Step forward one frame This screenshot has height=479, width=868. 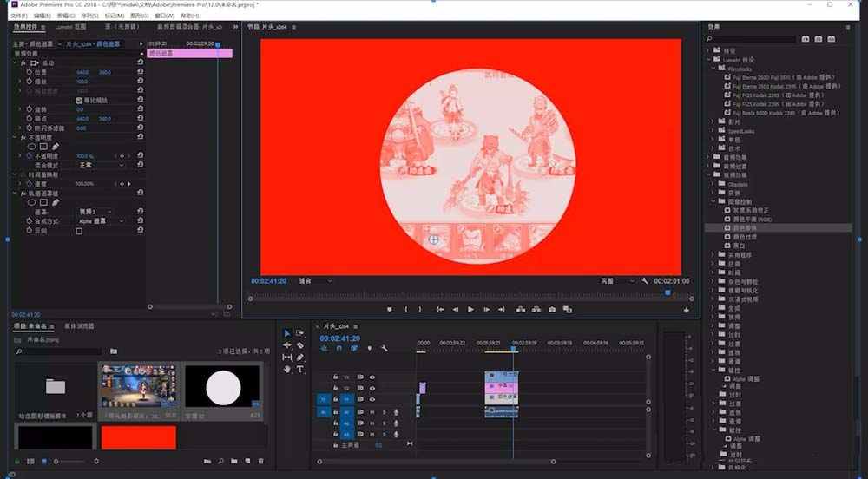[x=486, y=310]
